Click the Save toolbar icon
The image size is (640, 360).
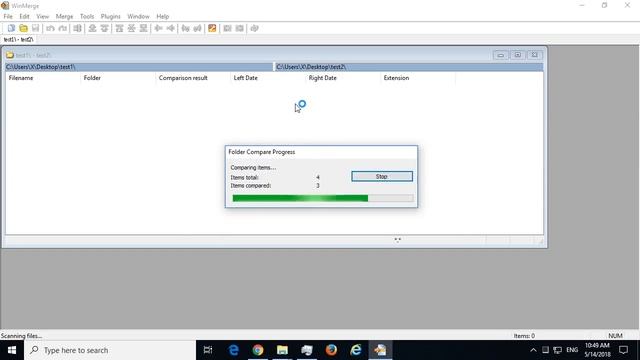[36, 28]
